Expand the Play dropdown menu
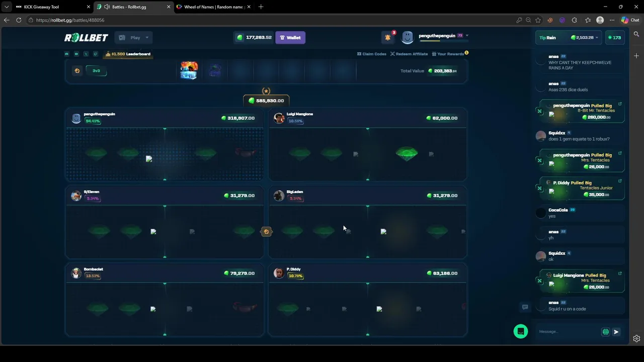Image resolution: width=644 pixels, height=362 pixels. pos(133,38)
